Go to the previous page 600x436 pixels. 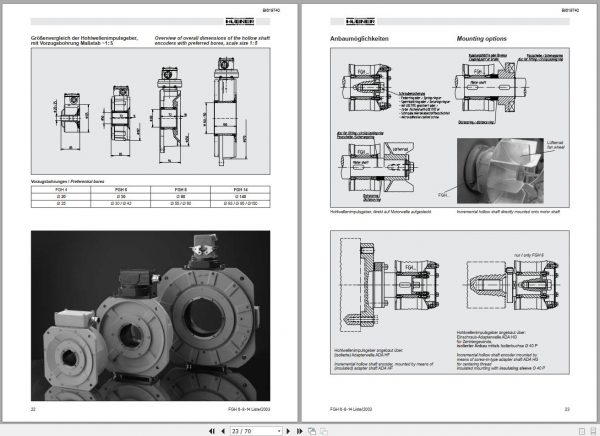(223, 431)
